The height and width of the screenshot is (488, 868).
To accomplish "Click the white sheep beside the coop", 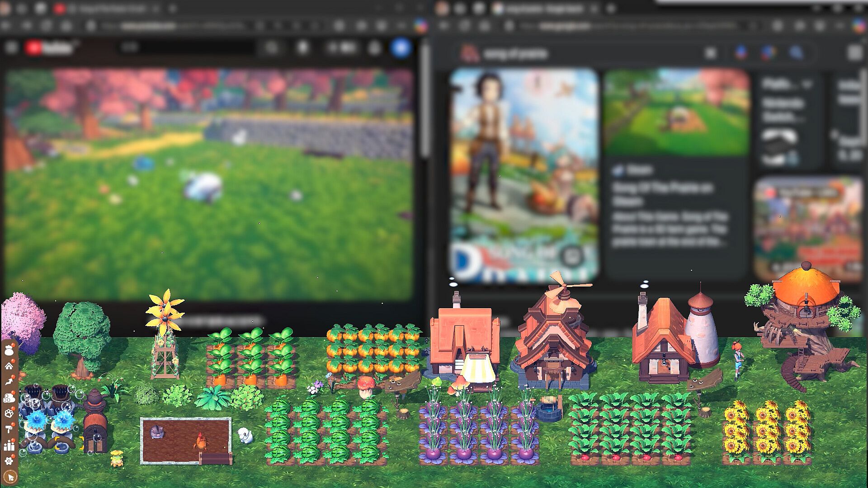I will click(245, 436).
